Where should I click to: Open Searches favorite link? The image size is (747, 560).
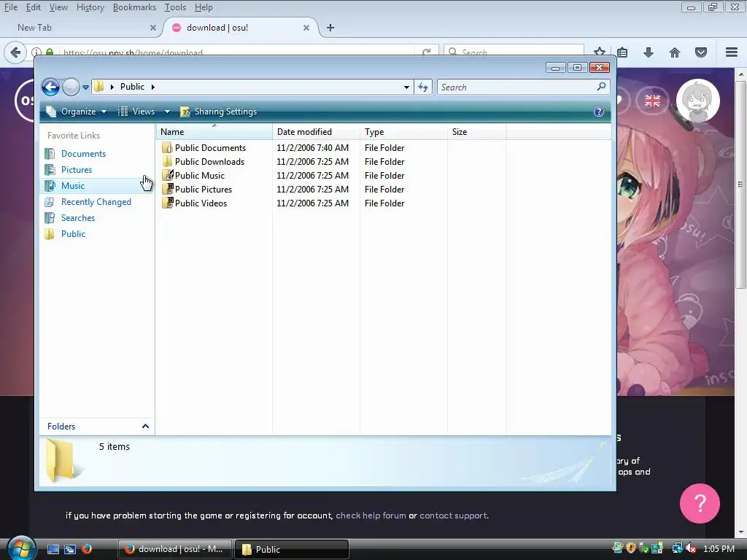pos(77,218)
